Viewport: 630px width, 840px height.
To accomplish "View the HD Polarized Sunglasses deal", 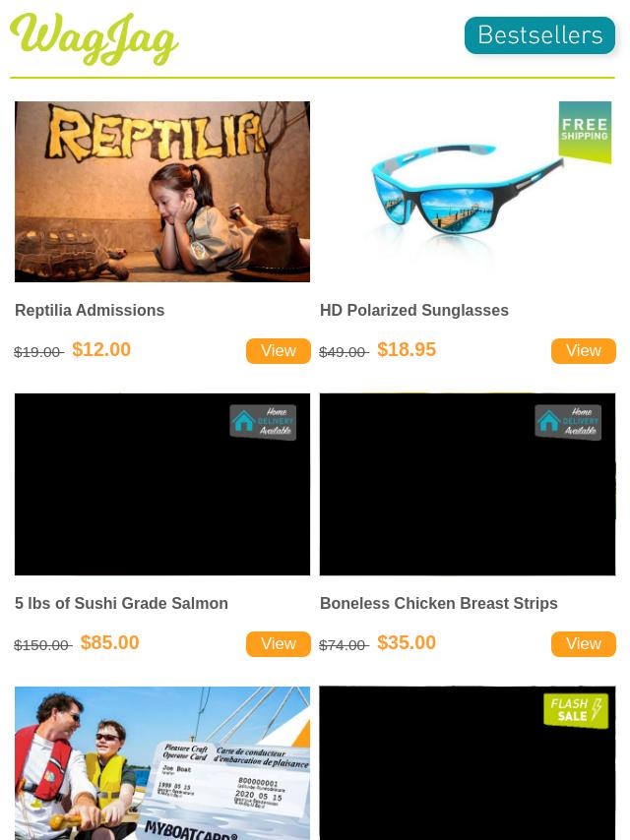I will (x=584, y=351).
